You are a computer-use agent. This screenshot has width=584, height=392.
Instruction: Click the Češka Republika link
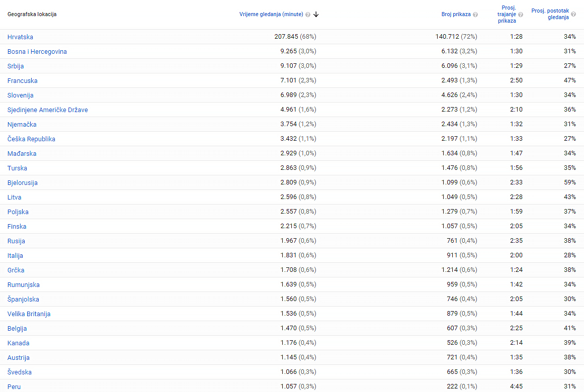click(31, 139)
